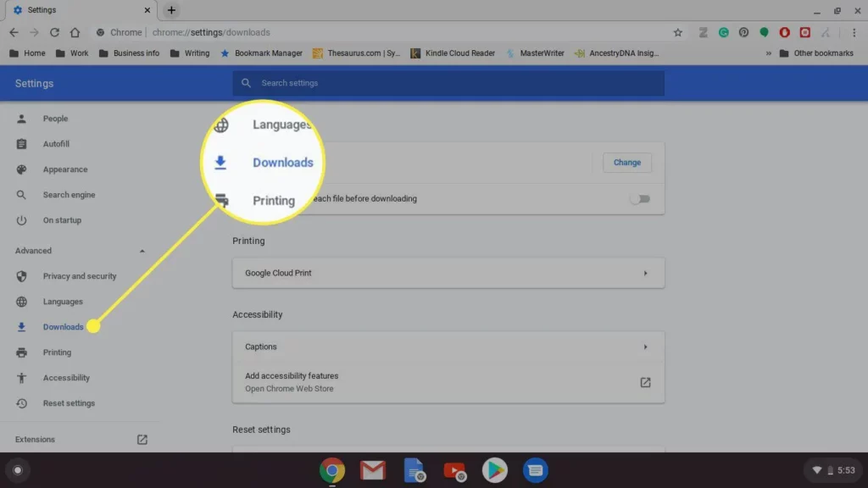Open the Extensions link in the sidebar
The width and height of the screenshot is (868, 488).
[x=35, y=440]
